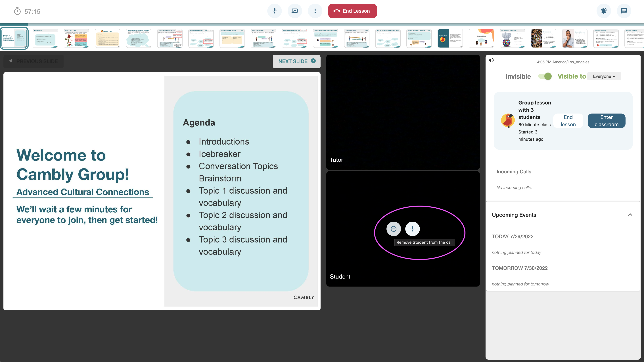Select the Lesson Plan slide thumbnail
Screen dimensions: 644x362
[108, 38]
